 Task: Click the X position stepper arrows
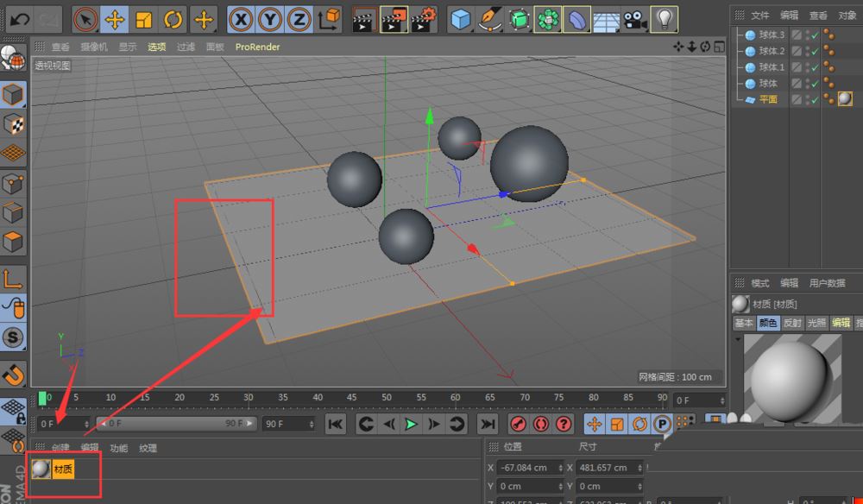559,468
